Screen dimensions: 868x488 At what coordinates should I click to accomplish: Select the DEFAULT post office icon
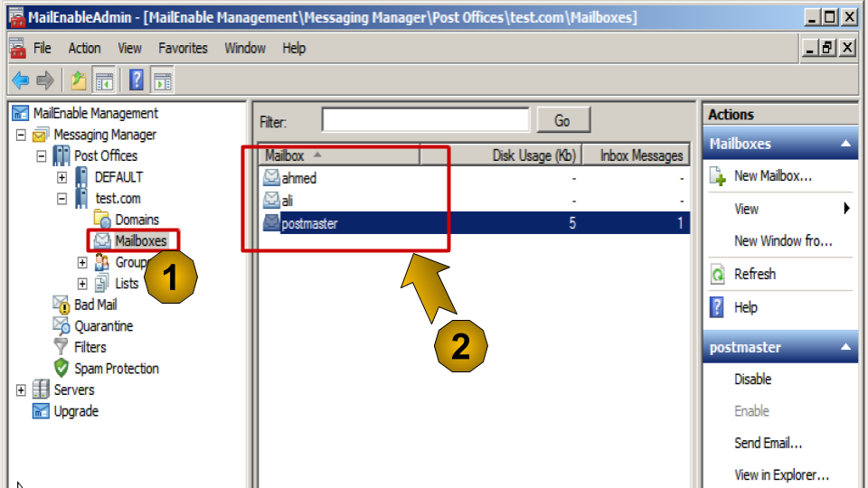[81, 177]
